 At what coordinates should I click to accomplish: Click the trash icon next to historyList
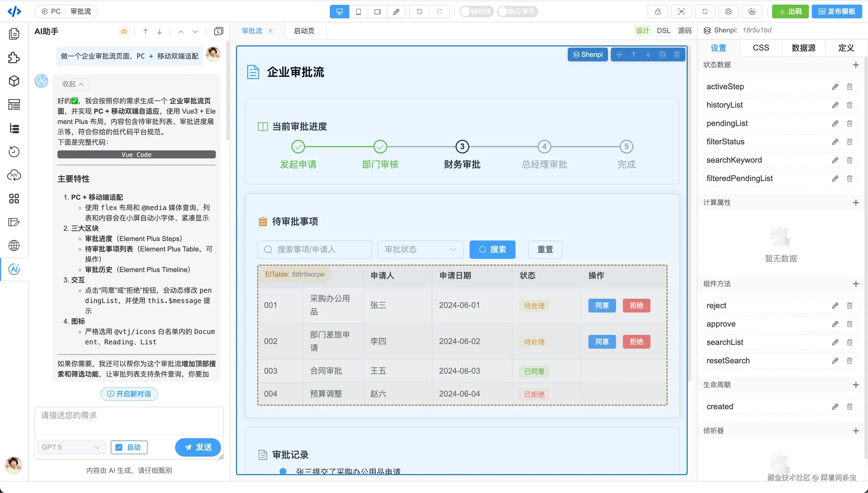tap(849, 105)
